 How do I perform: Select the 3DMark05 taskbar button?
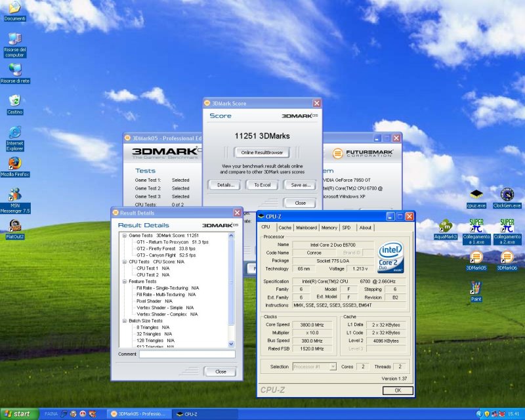tap(140, 414)
